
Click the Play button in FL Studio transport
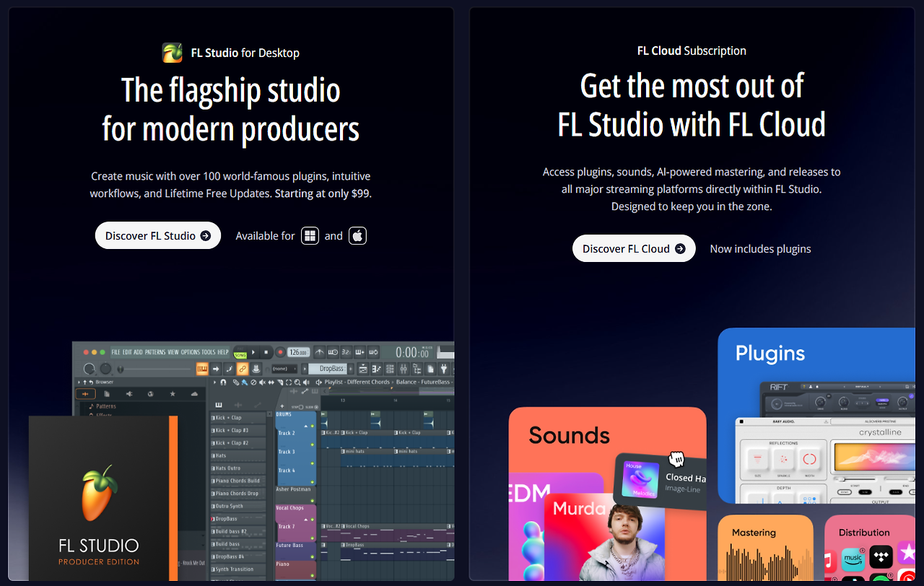[x=253, y=352]
